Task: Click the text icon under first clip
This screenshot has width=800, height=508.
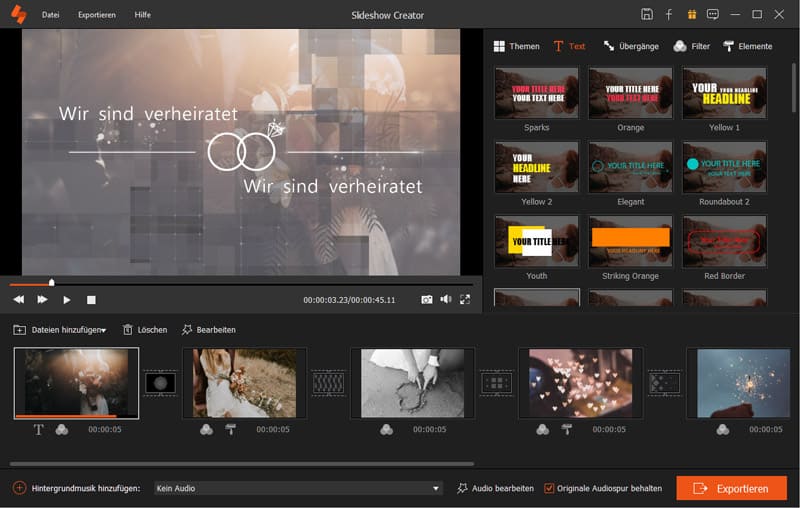Action: coord(39,429)
